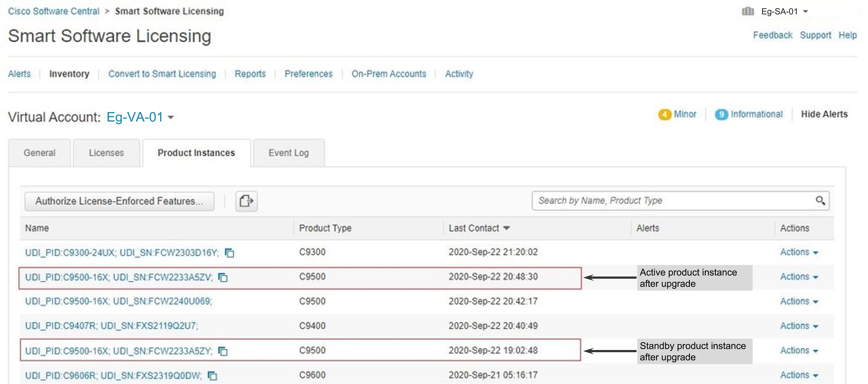The height and width of the screenshot is (384, 868).
Task: Click copy icon beside FCW2233A5ZY serial entry
Action: [x=223, y=351]
